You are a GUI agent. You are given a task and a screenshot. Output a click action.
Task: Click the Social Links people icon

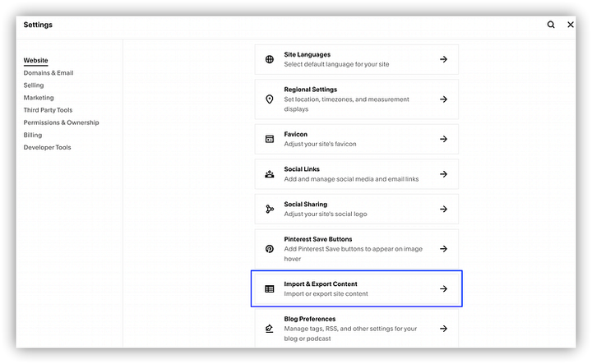(x=269, y=174)
